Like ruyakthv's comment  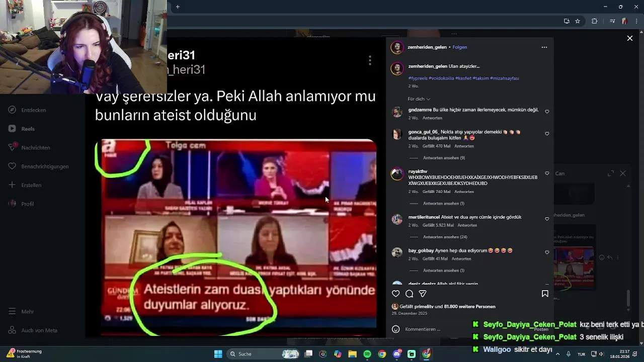click(x=547, y=173)
